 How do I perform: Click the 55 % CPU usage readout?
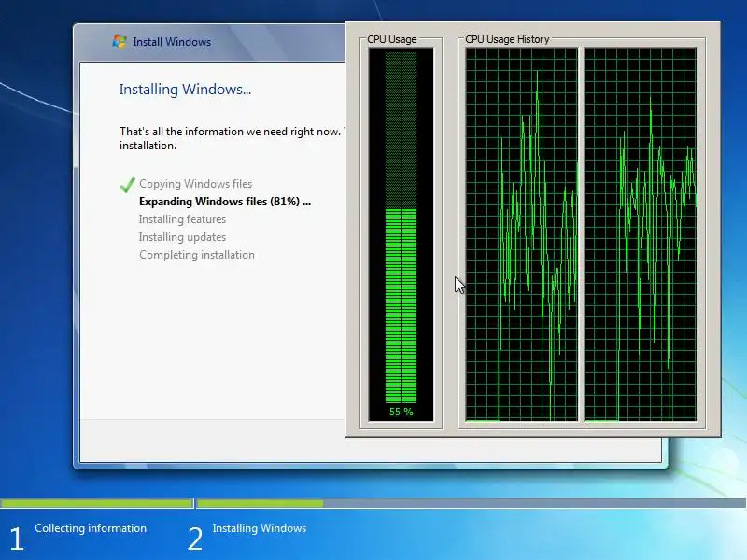click(402, 412)
